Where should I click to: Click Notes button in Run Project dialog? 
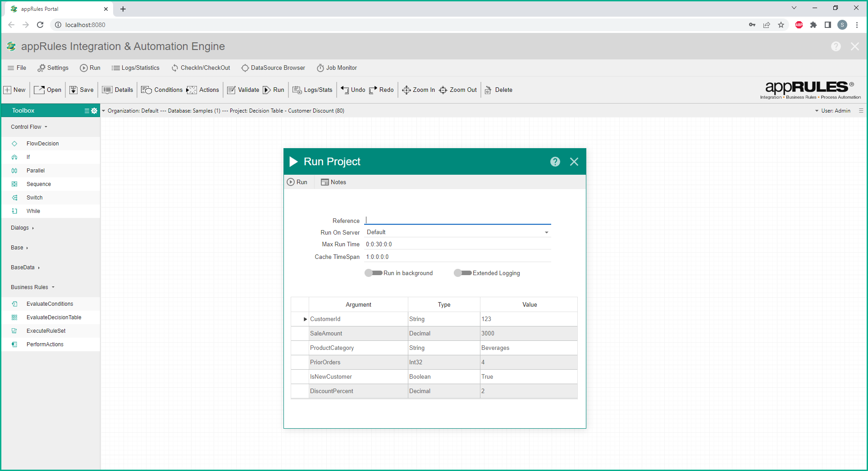(x=333, y=182)
